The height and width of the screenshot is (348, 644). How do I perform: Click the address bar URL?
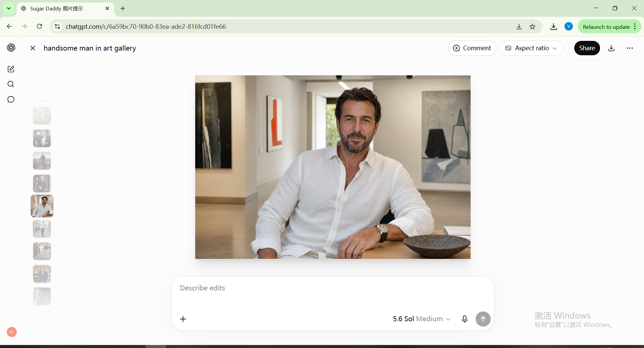tap(146, 26)
